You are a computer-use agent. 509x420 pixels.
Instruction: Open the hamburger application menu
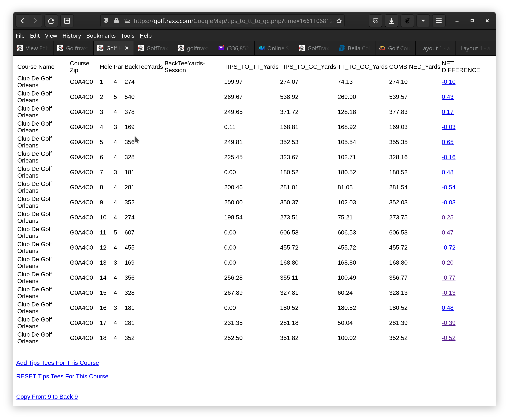click(439, 21)
